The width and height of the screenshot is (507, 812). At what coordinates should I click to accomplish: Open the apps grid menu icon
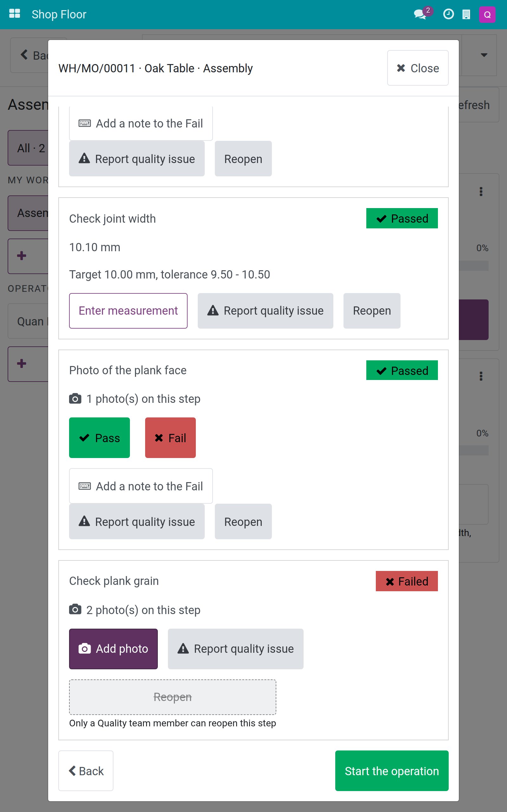point(15,14)
